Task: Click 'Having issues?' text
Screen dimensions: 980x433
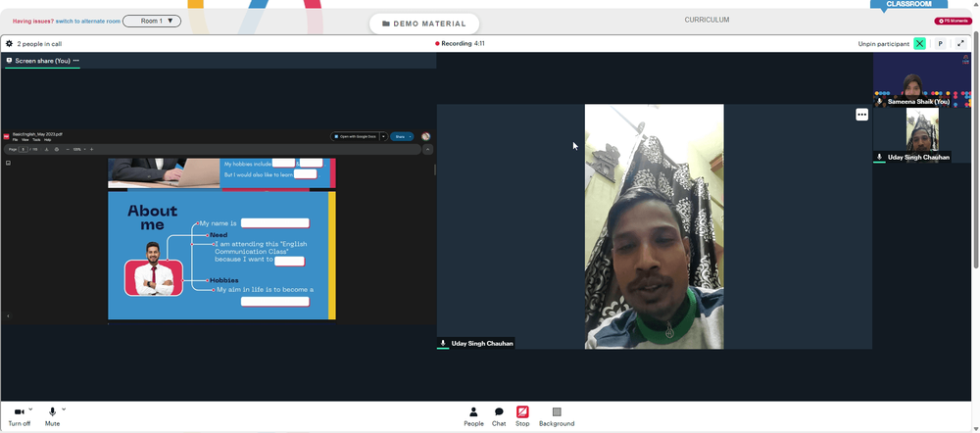Action: [33, 22]
